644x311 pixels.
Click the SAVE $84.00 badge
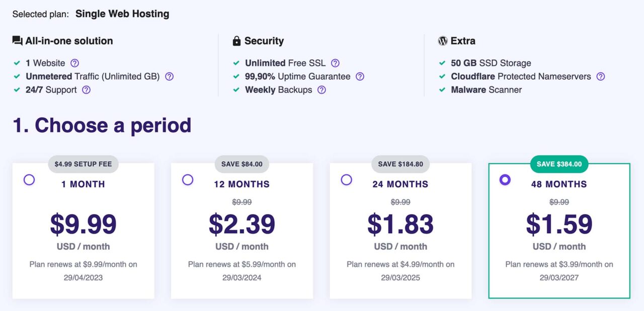(242, 164)
